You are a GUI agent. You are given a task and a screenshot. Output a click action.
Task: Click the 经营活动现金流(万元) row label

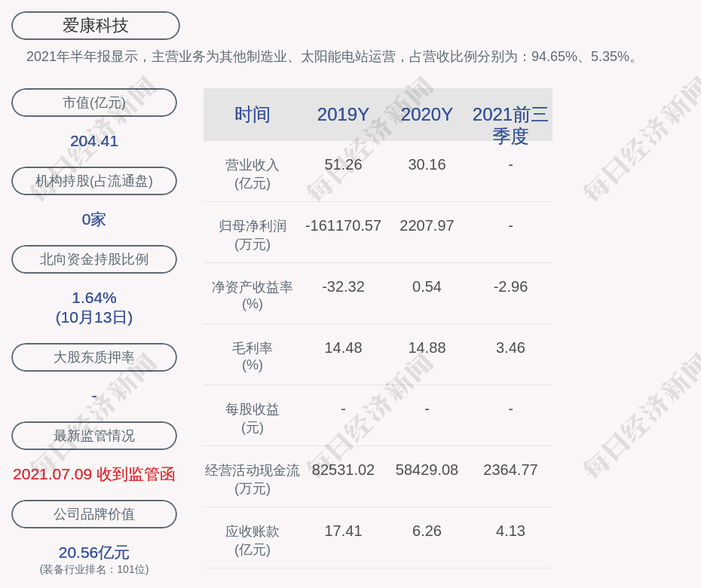tap(253, 479)
